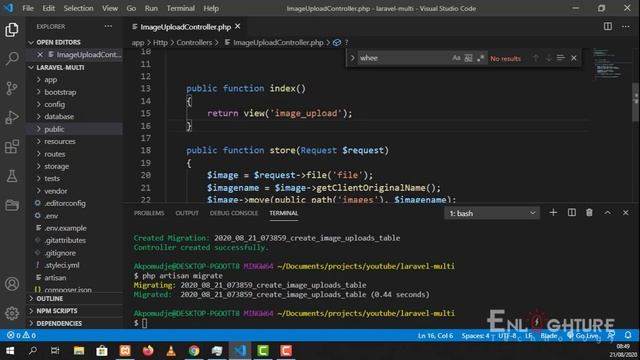Open the '1: bash' terminal dropdown
This screenshot has width=640, height=360.
[492, 213]
